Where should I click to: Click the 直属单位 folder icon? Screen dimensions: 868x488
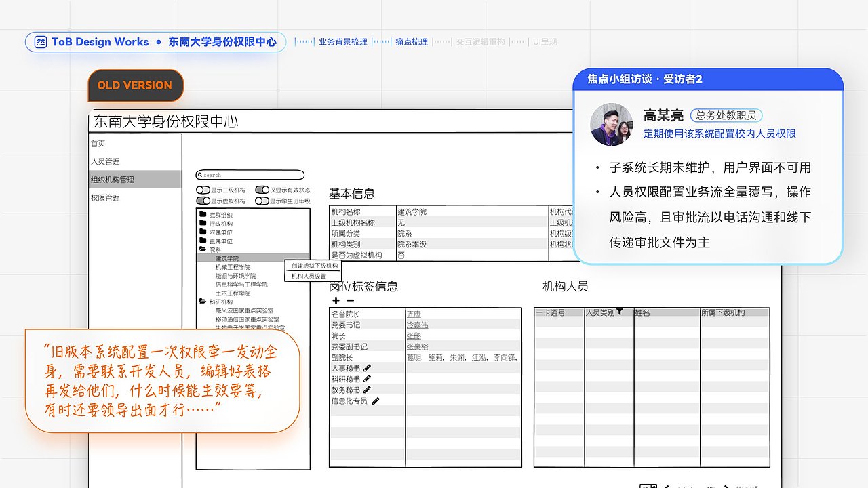coord(203,241)
